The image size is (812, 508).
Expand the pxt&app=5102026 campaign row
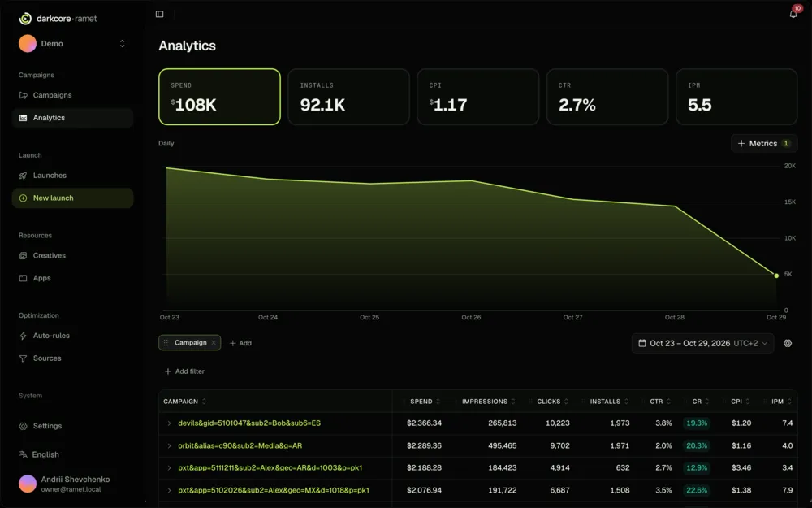(169, 490)
